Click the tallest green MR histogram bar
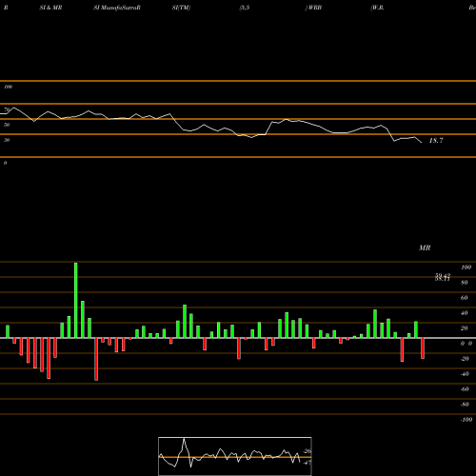The height and width of the screenshot is (476, 476). pyautogui.click(x=75, y=300)
